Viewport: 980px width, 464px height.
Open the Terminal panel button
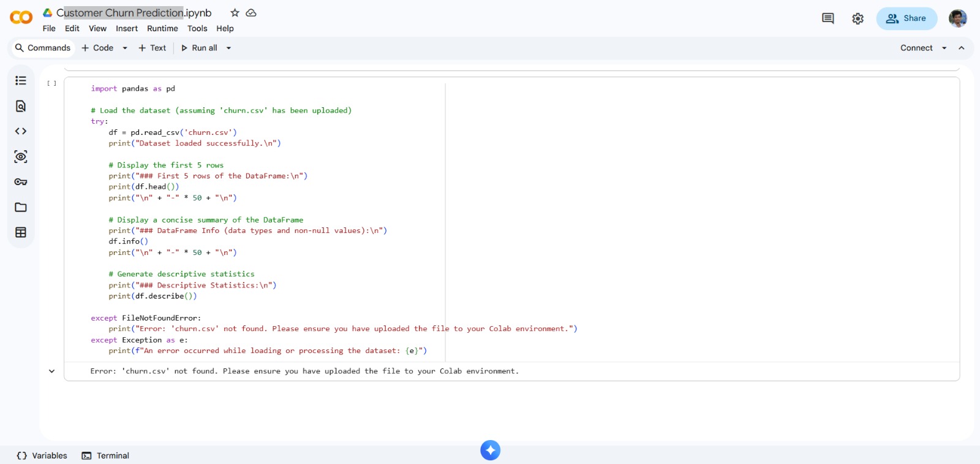click(105, 455)
